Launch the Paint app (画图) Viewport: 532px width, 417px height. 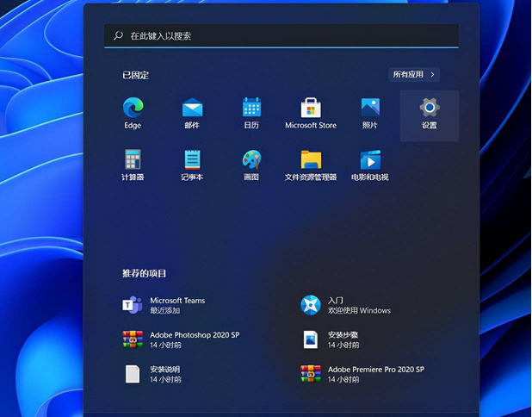point(251,159)
